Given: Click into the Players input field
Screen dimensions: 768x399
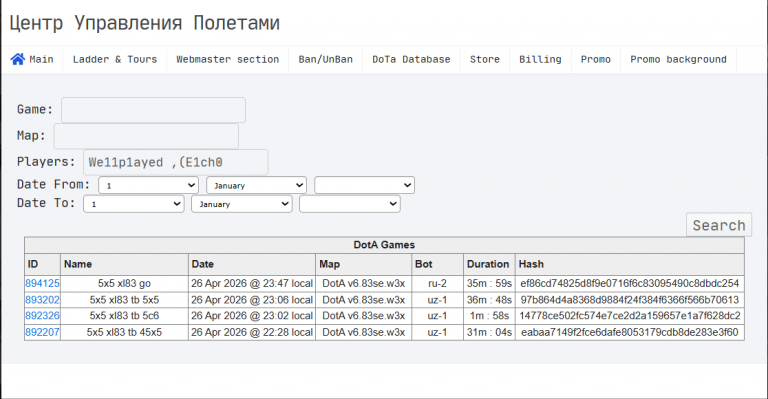Looking at the screenshot, I should click(176, 162).
